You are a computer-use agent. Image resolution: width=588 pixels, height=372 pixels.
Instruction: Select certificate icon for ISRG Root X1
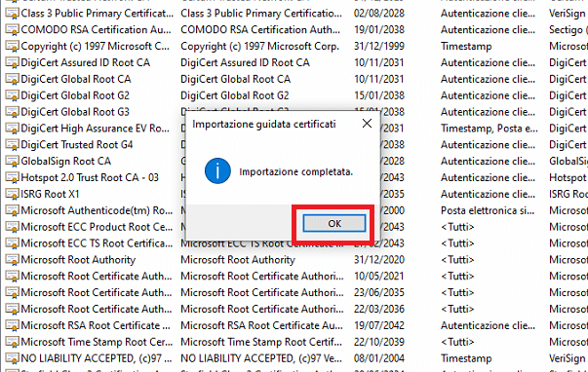(x=12, y=194)
